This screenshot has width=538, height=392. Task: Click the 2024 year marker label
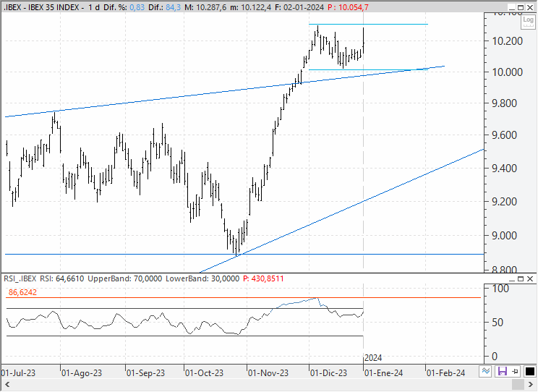coord(373,358)
